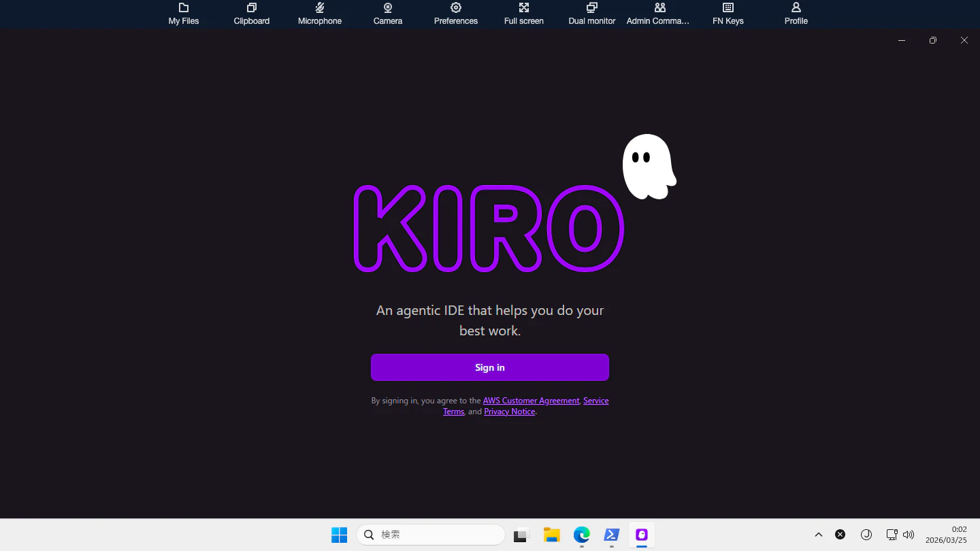The image size is (980, 551).
Task: Click the purple Sign in button
Action: (490, 367)
